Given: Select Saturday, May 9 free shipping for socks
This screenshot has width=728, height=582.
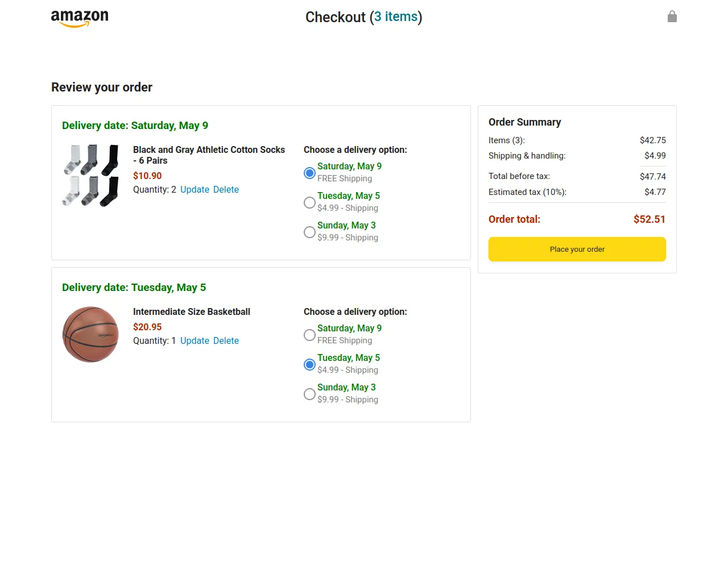Looking at the screenshot, I should click(309, 173).
